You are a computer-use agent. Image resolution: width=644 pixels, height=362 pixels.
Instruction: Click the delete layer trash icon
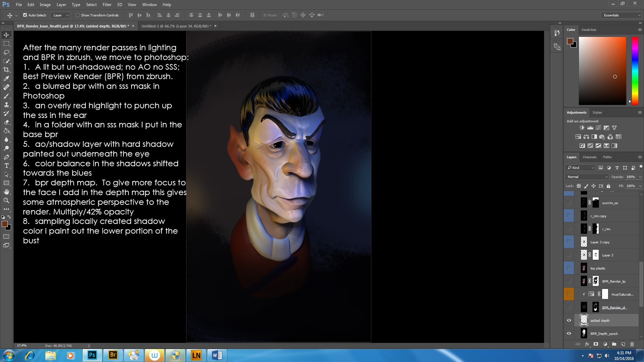click(632, 344)
